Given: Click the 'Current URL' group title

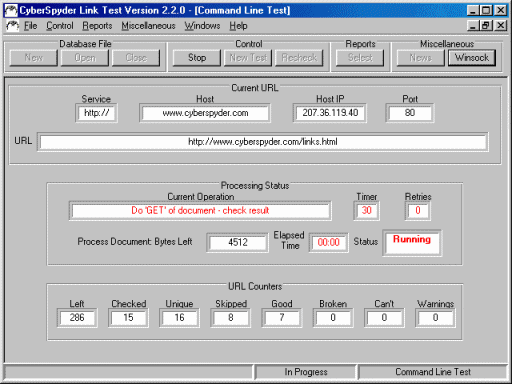Looking at the screenshot, I should click(x=255, y=88).
